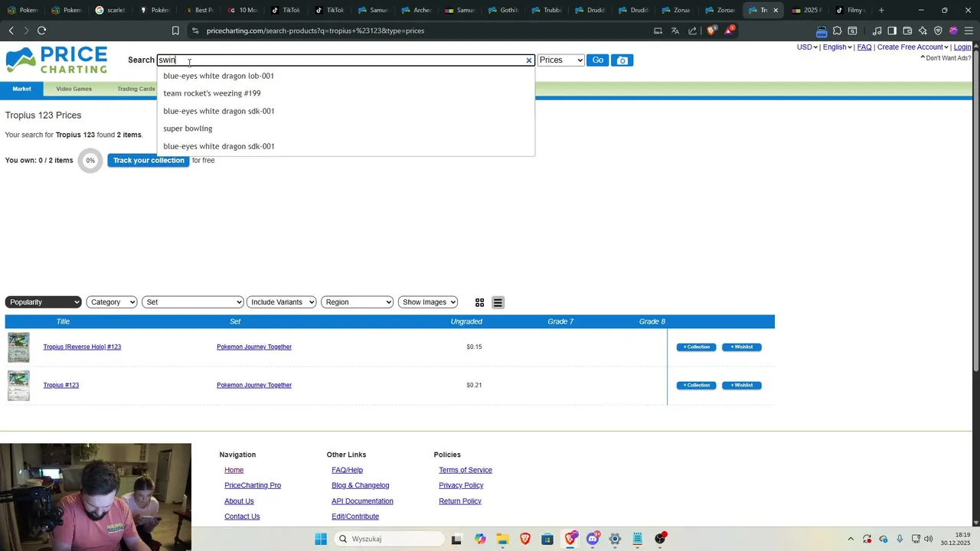The image size is (980, 551).
Task: Click the Windows taskbar Wyszukaj search box
Action: point(387,539)
